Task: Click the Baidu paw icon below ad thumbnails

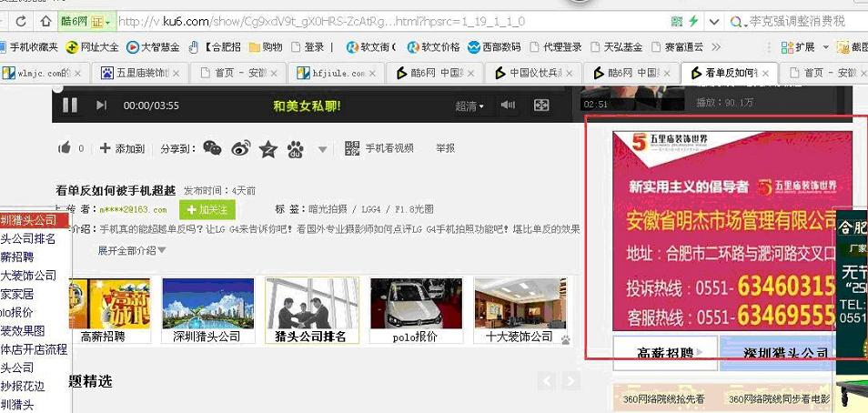Action: [566, 340]
